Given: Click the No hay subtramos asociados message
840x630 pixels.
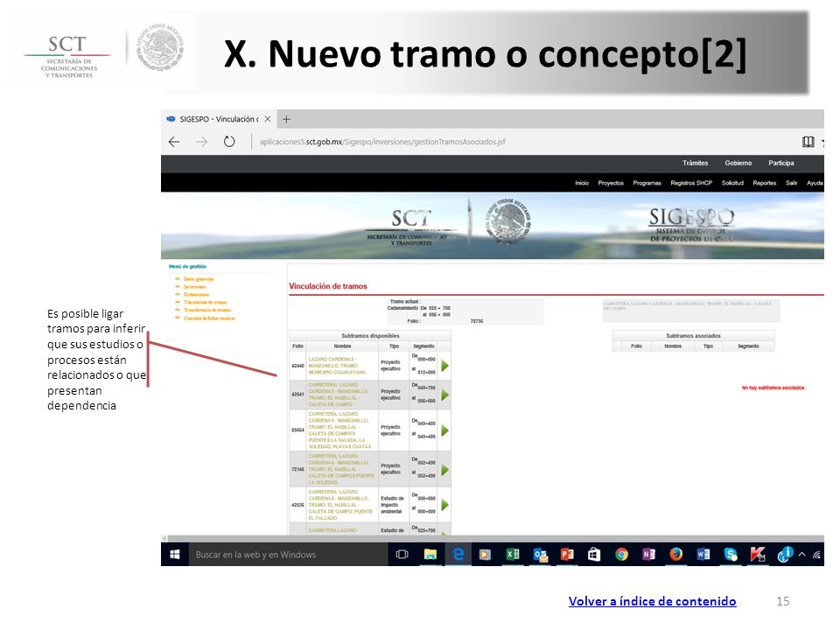Looking at the screenshot, I should pyautogui.click(x=773, y=388).
